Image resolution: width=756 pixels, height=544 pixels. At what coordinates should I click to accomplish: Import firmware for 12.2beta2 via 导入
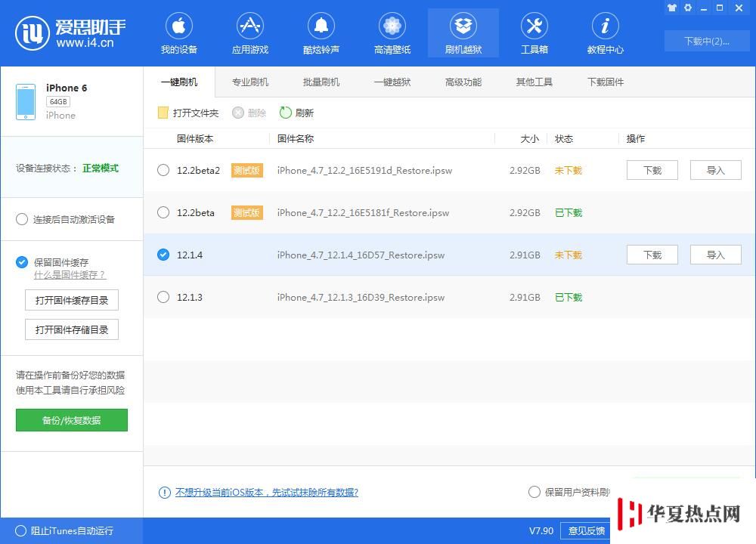coord(716,170)
